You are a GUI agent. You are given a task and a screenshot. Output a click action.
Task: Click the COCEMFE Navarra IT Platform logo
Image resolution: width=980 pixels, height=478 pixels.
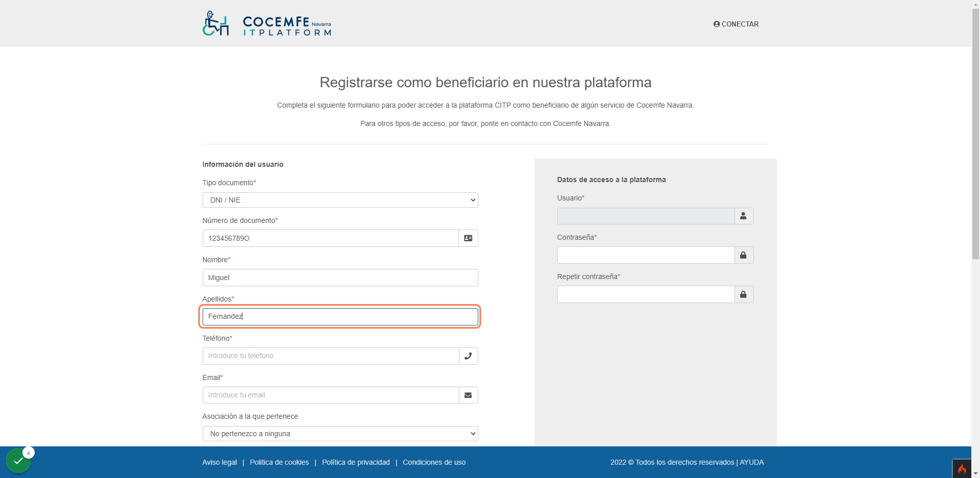pos(267,23)
